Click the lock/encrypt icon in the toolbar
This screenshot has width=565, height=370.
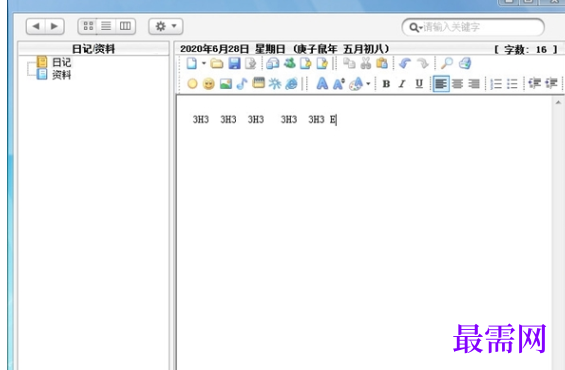click(273, 63)
